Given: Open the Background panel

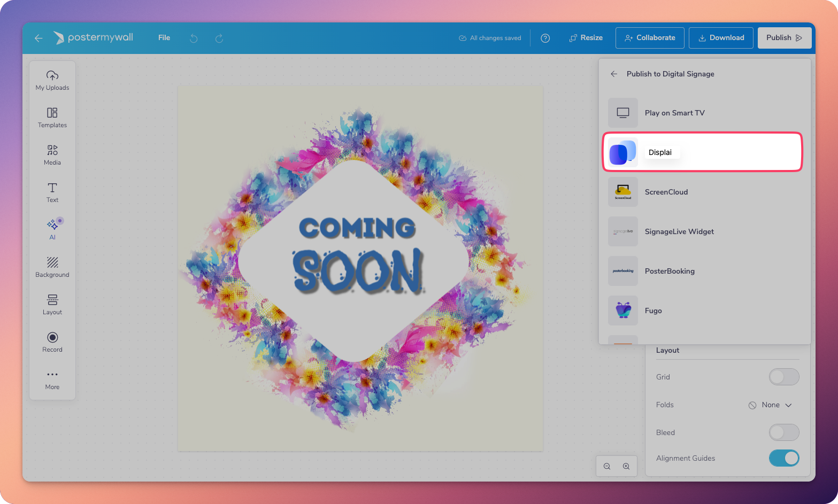Looking at the screenshot, I should pyautogui.click(x=52, y=267).
